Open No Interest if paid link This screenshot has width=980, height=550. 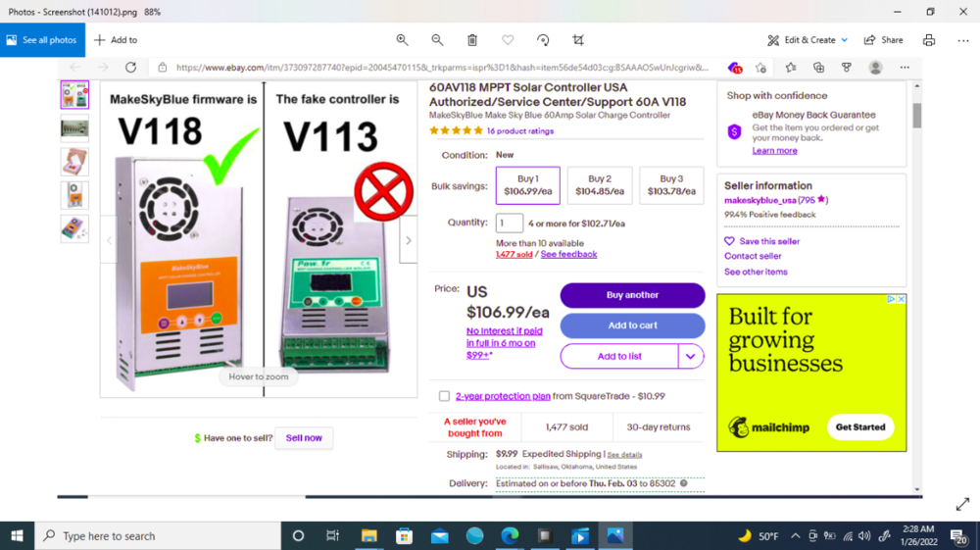505,343
